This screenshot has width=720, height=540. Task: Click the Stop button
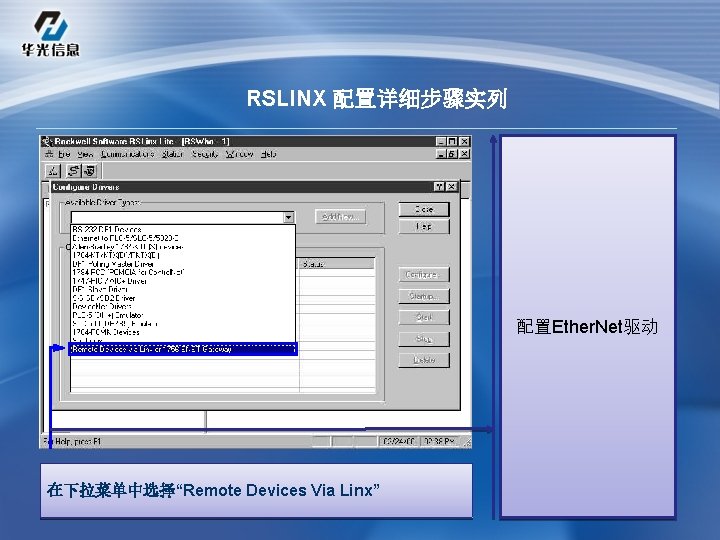[x=424, y=339]
